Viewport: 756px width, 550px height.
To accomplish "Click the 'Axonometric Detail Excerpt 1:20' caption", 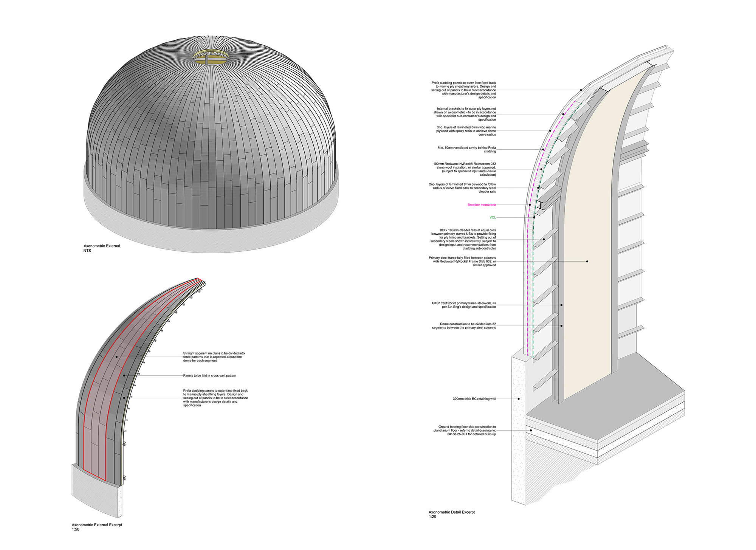I will click(x=452, y=515).
